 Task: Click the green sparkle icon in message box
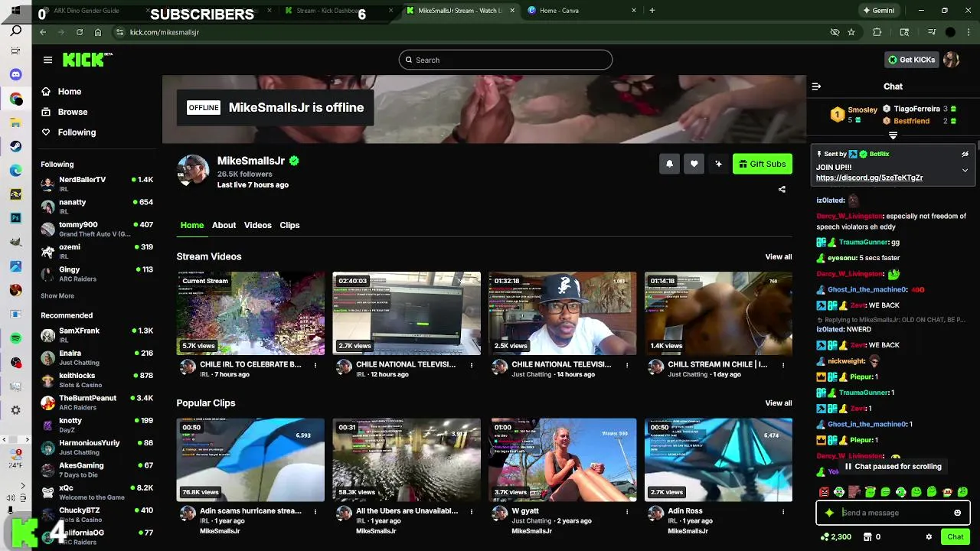[829, 513]
